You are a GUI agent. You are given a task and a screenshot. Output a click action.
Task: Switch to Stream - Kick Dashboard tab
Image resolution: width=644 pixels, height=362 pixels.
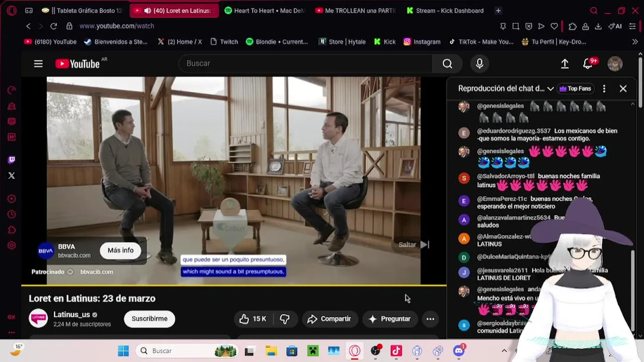pos(445,11)
